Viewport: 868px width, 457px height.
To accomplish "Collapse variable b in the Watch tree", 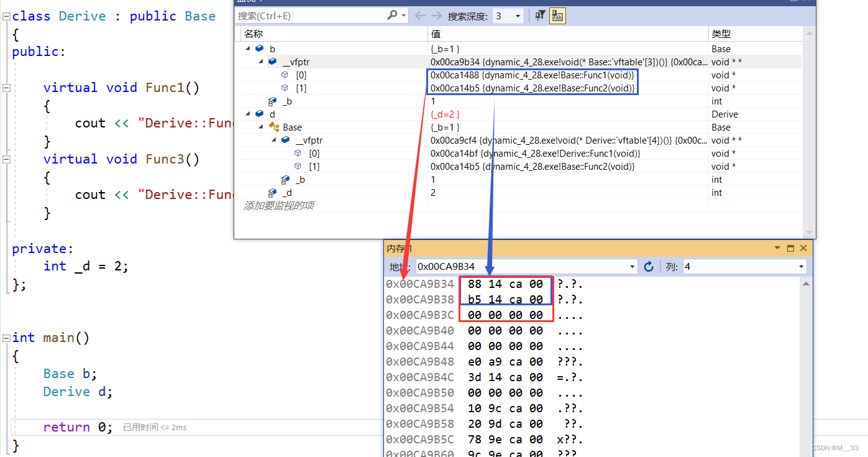I will [x=248, y=48].
